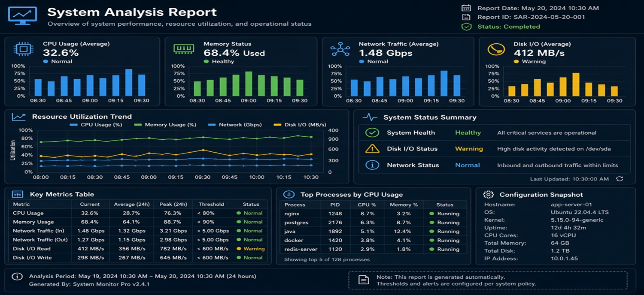The image size is (644, 295).
Task: Click the shield icon beside Status: Completed
Action: [x=466, y=27]
